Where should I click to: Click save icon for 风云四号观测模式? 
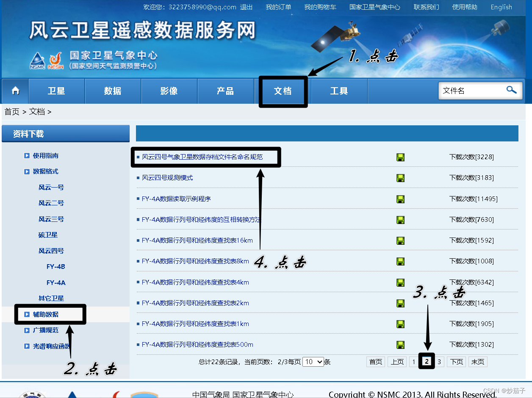[x=400, y=178]
